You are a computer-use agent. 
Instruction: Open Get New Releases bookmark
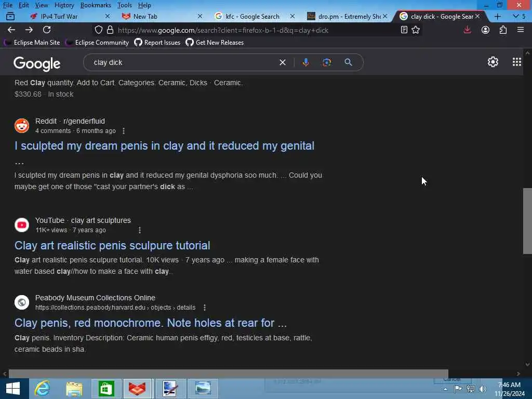(x=215, y=43)
